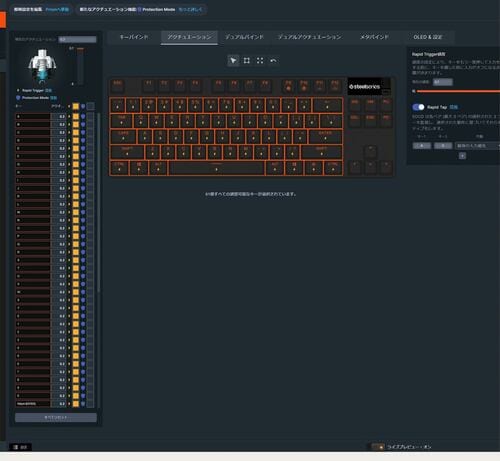Click the yellow square in the list header
Screen dimensions: 500x461
point(76,106)
